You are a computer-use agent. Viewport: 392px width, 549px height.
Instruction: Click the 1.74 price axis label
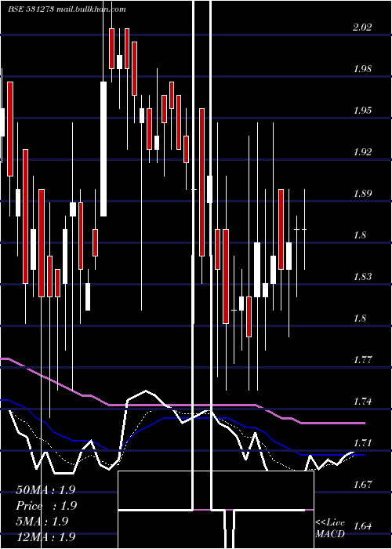[362, 402]
